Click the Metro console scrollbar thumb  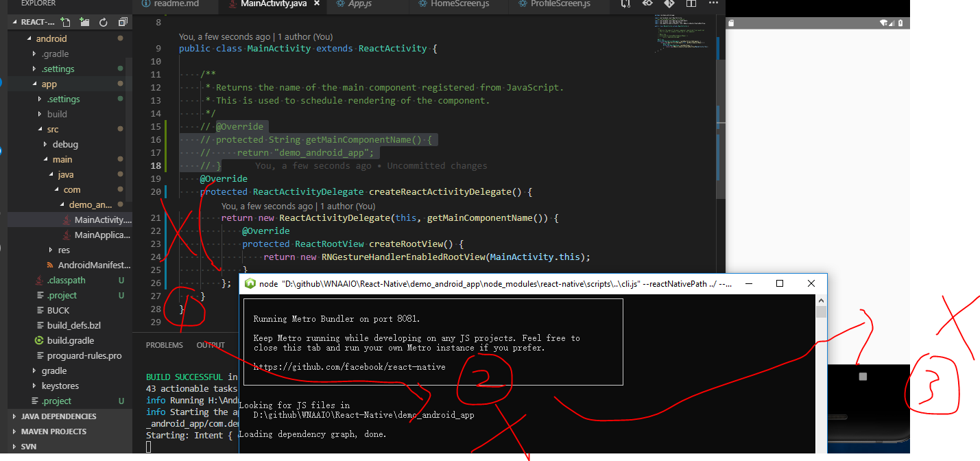821,312
